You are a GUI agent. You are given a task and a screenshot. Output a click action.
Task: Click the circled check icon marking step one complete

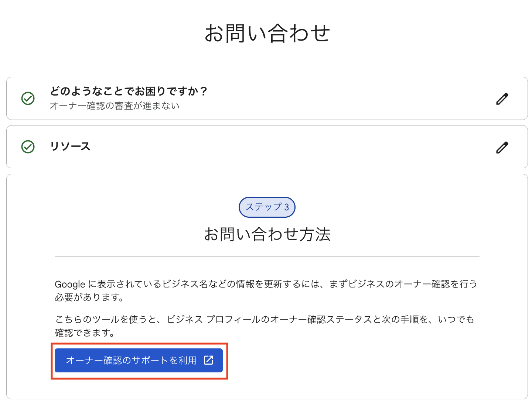(28, 99)
